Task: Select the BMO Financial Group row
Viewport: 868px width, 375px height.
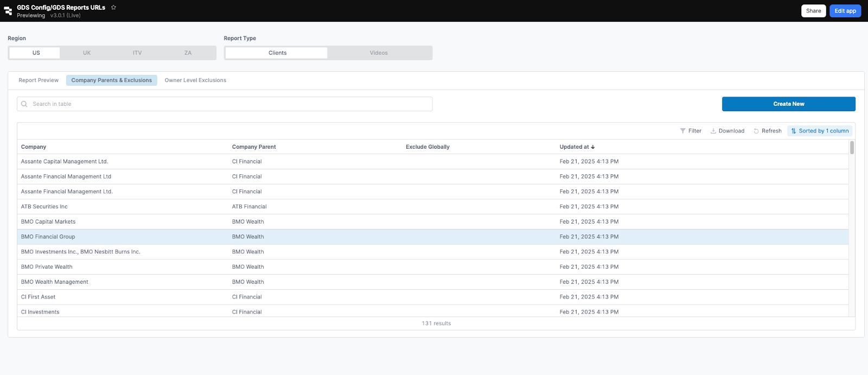Action: coord(433,237)
